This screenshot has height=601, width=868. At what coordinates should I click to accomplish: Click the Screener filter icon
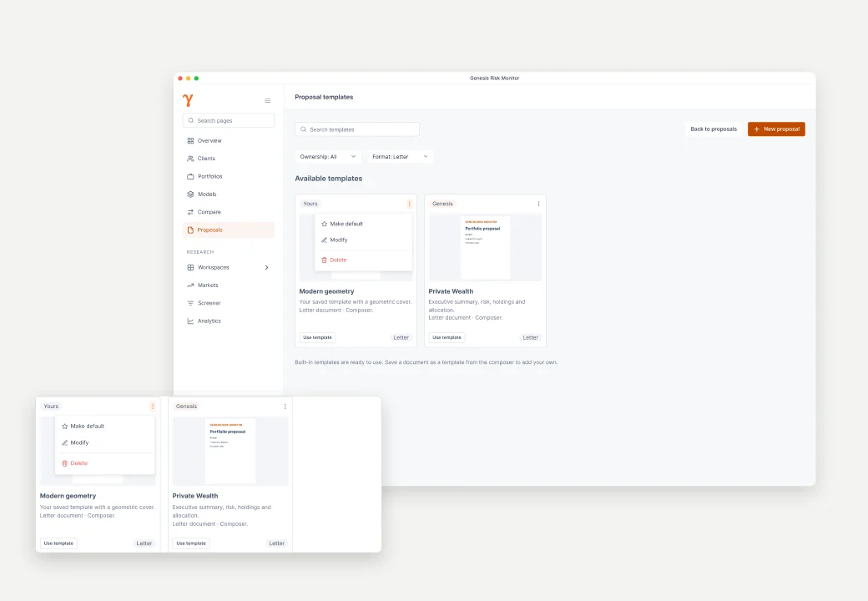tap(190, 303)
